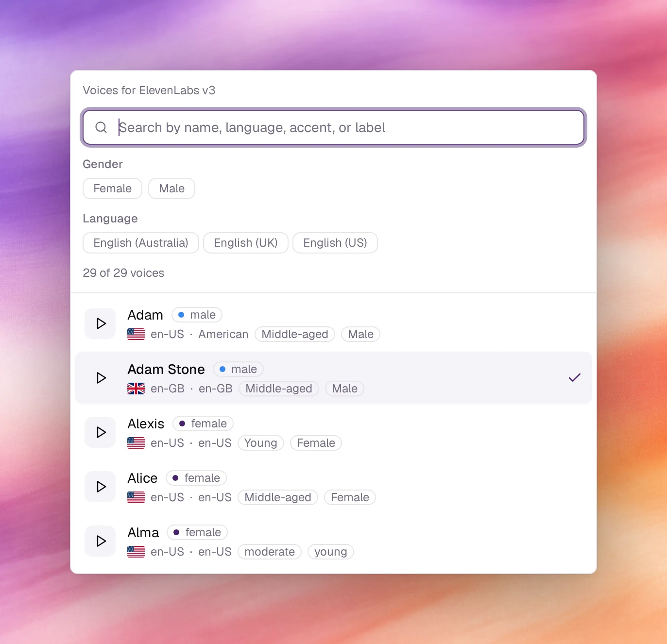The height and width of the screenshot is (644, 667).
Task: Click American accent text for Adam
Action: click(223, 334)
